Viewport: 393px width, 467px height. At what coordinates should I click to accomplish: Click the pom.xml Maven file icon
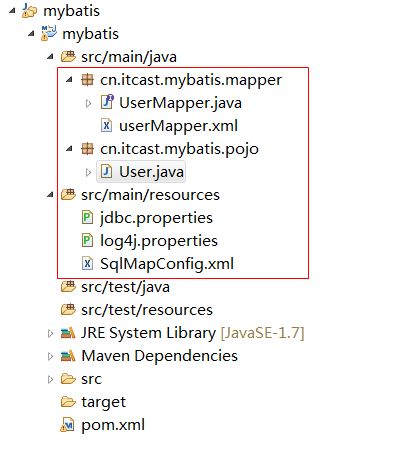pyautogui.click(x=67, y=425)
